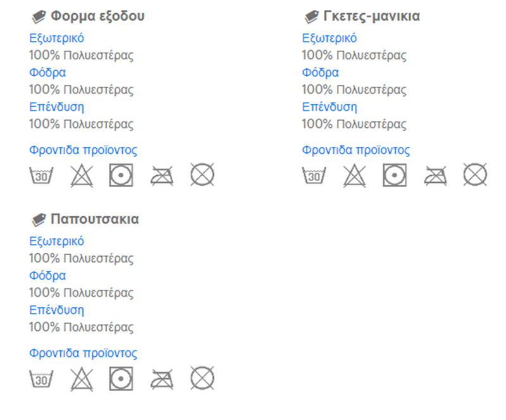Image resolution: width=506 pixels, height=420 pixels.
Task: Click the Παπουτσακια section heading
Action: [x=95, y=219]
